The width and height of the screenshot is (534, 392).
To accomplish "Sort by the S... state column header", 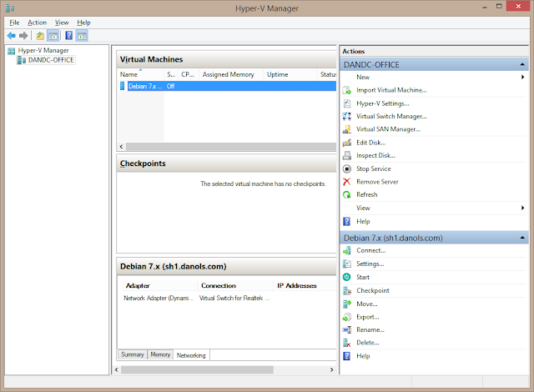I will pyautogui.click(x=171, y=74).
